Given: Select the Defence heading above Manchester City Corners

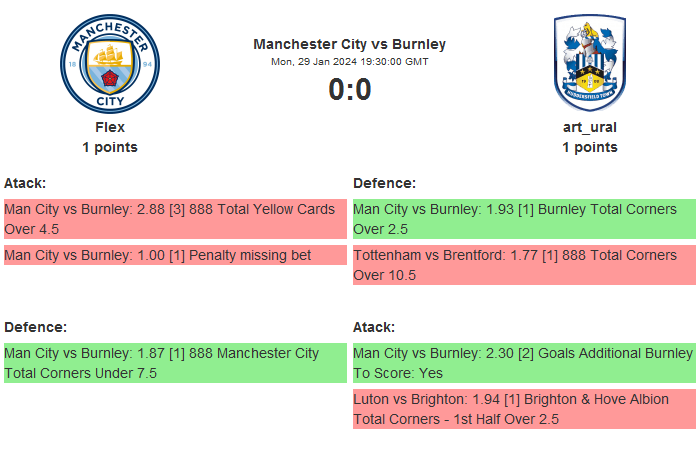Looking at the screenshot, I should 36,327.
